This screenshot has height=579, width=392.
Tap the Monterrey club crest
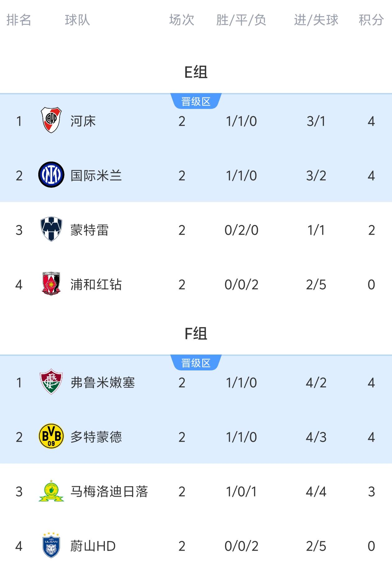[x=51, y=229]
